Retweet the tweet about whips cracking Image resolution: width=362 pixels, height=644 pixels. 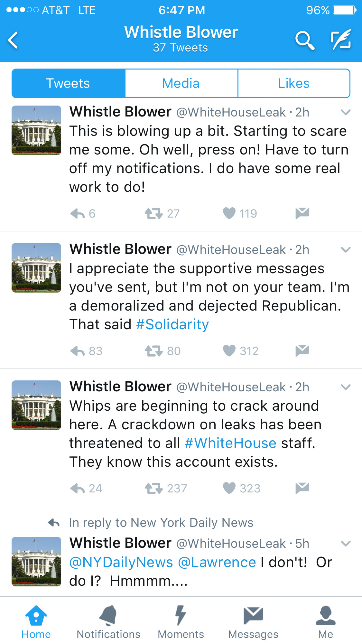pyautogui.click(x=153, y=488)
